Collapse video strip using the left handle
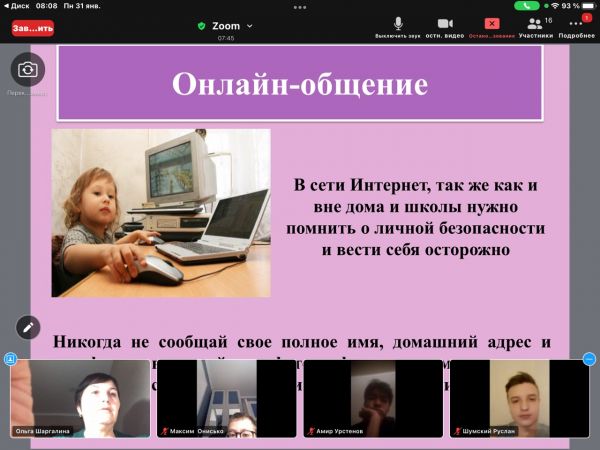Image resolution: width=600 pixels, height=450 pixels. [9, 358]
